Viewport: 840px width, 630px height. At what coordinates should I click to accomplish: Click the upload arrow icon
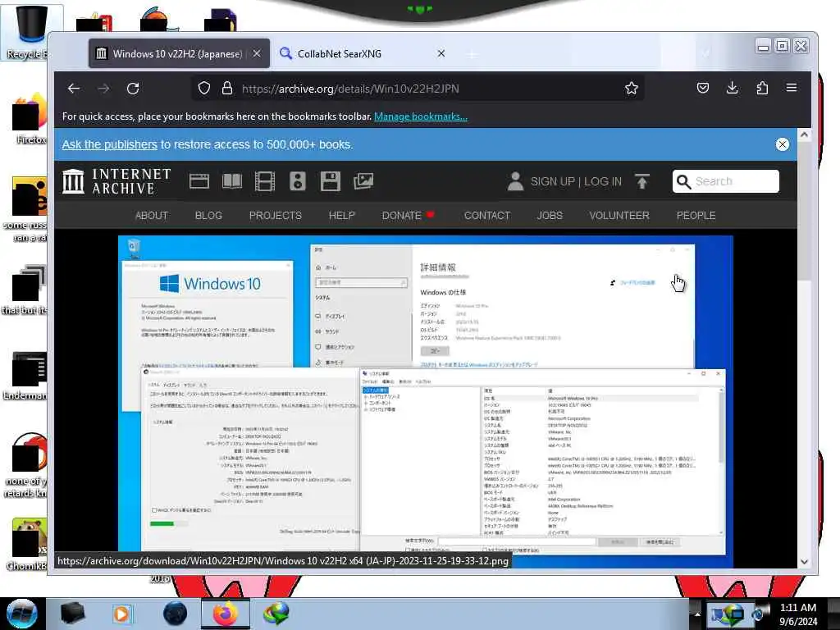[641, 181]
